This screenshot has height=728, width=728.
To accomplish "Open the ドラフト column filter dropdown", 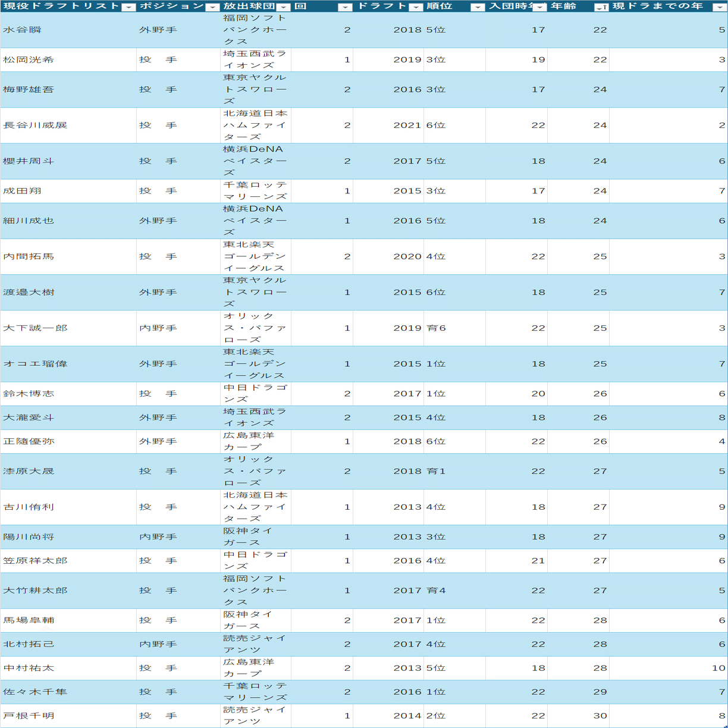I will (x=416, y=7).
